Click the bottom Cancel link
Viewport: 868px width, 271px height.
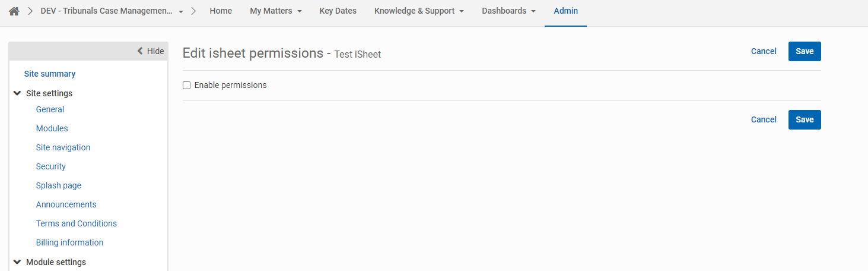tap(764, 119)
